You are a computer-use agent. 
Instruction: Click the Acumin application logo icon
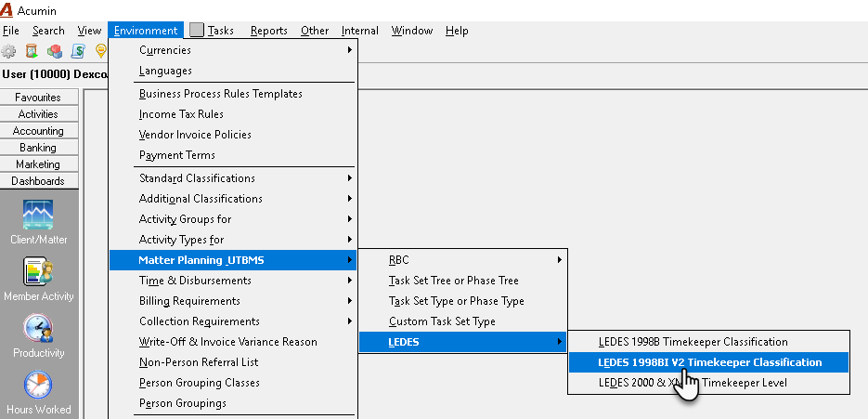click(6, 10)
